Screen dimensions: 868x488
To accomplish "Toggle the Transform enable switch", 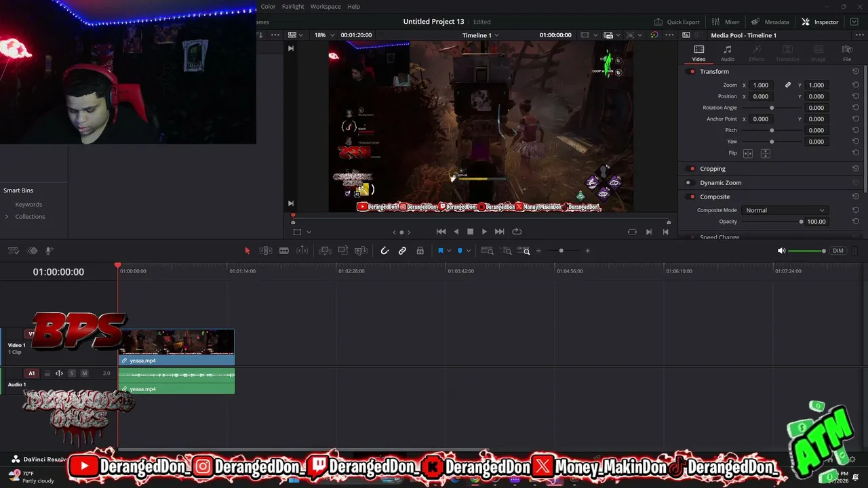I will (692, 72).
